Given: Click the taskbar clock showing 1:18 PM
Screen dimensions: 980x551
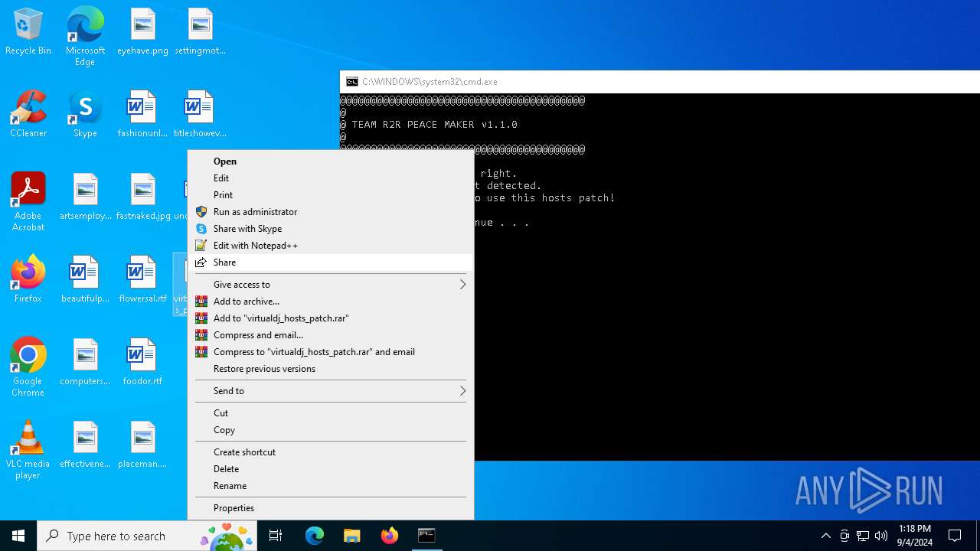Looking at the screenshot, I should (x=915, y=536).
